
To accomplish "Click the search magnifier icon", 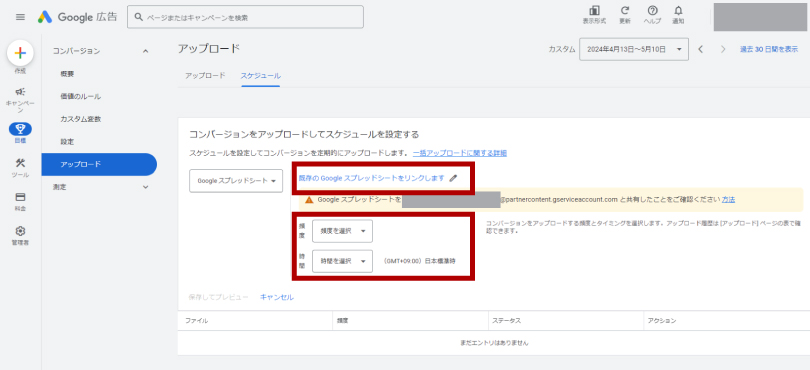I will pyautogui.click(x=138, y=17).
